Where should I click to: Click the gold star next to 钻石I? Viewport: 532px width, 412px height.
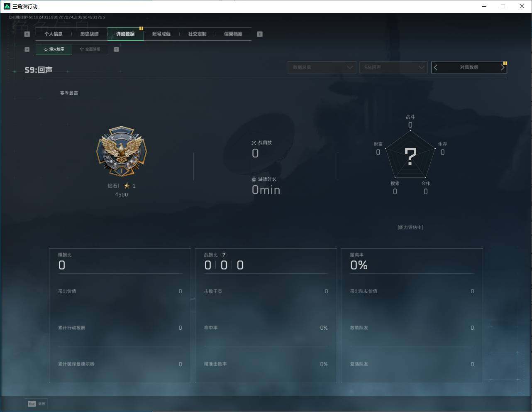click(127, 186)
